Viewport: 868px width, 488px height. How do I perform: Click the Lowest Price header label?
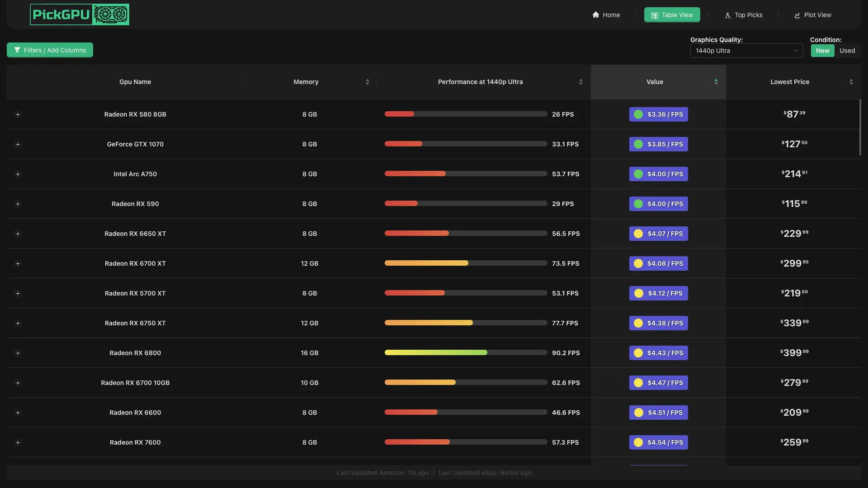pos(790,82)
